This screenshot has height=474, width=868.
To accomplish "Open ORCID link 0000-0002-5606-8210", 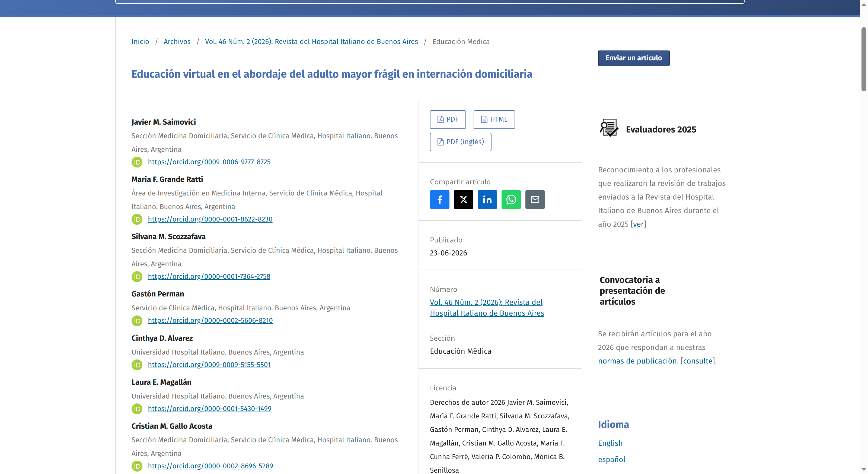I will [x=210, y=321].
